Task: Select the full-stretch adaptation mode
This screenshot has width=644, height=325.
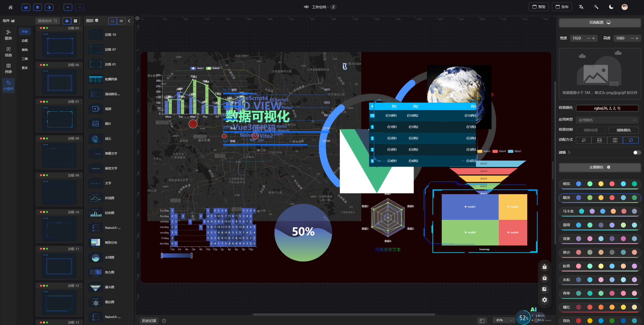Action: pos(631,140)
